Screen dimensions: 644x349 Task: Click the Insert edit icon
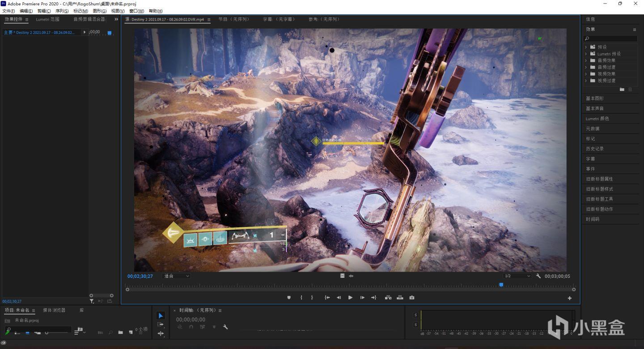(388, 298)
